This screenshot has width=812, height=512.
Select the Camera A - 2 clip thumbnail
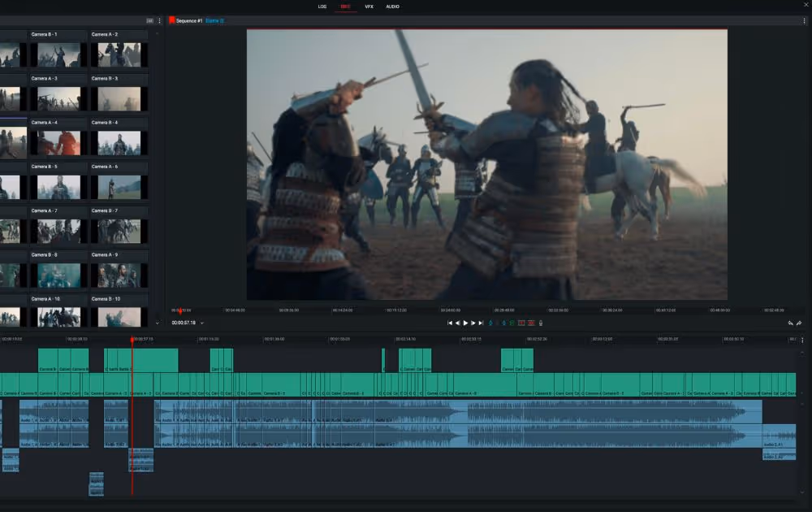119,54
